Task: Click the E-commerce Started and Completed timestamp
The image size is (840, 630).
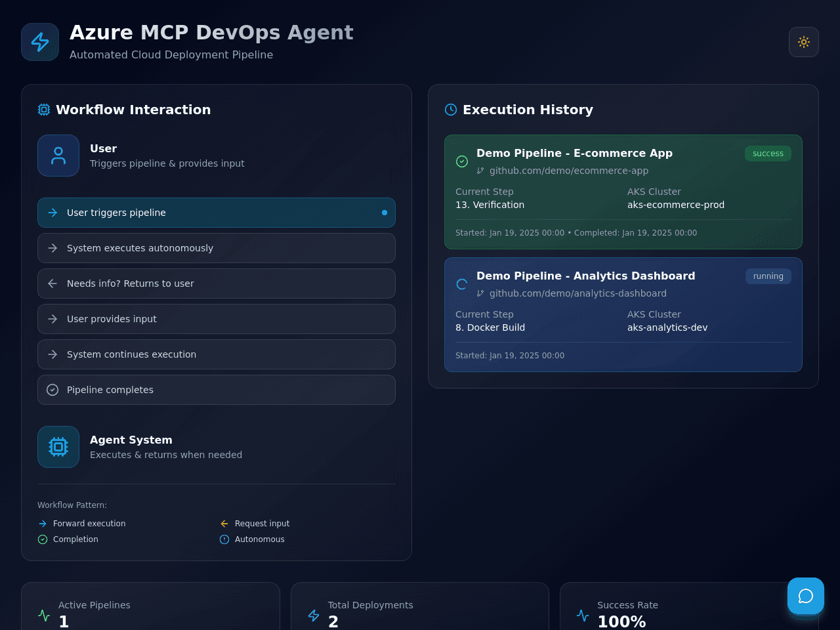Action: coord(576,233)
